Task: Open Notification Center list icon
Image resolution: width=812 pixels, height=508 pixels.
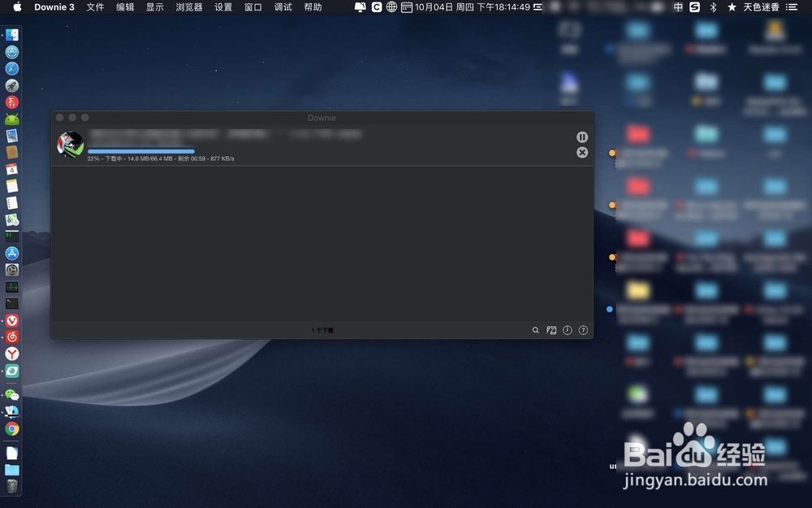Action: [x=791, y=7]
